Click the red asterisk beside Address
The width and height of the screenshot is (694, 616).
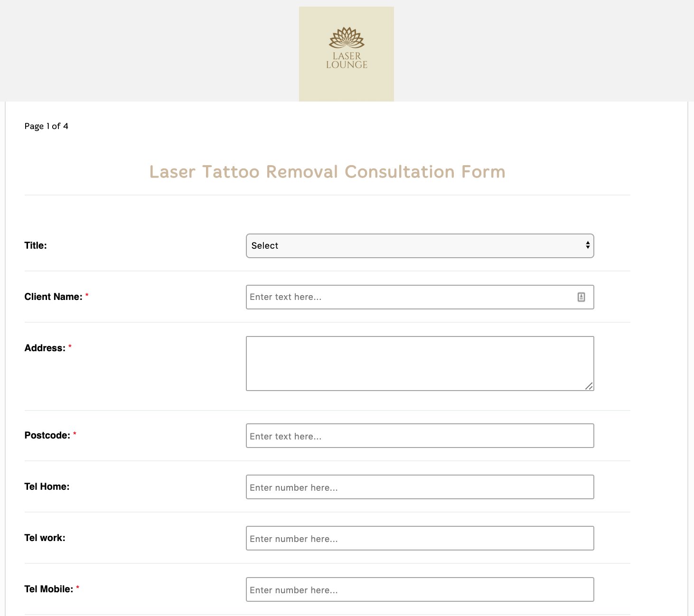70,345
